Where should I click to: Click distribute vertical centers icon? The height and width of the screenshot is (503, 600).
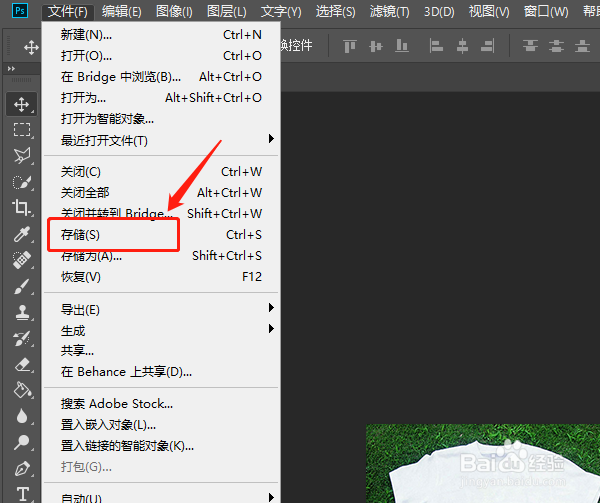[x=556, y=46]
